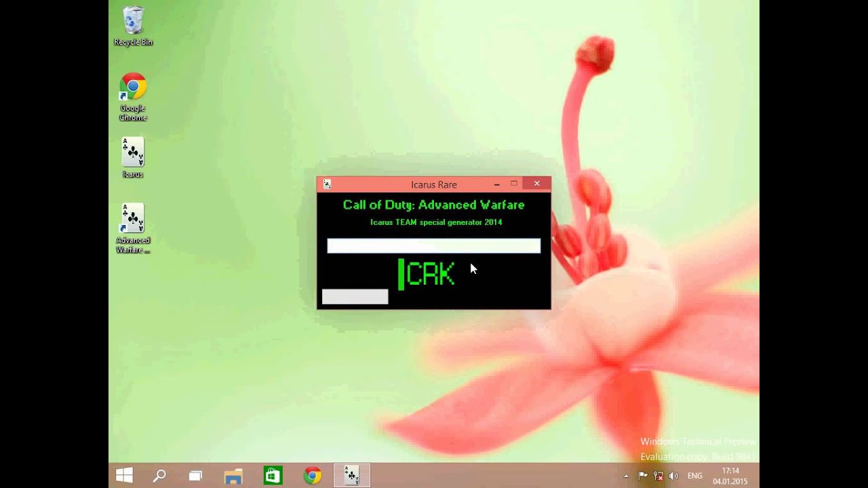Select the Advanced Warfare desktop shortcut
Image resolution: width=868 pixels, height=488 pixels.
point(133,228)
